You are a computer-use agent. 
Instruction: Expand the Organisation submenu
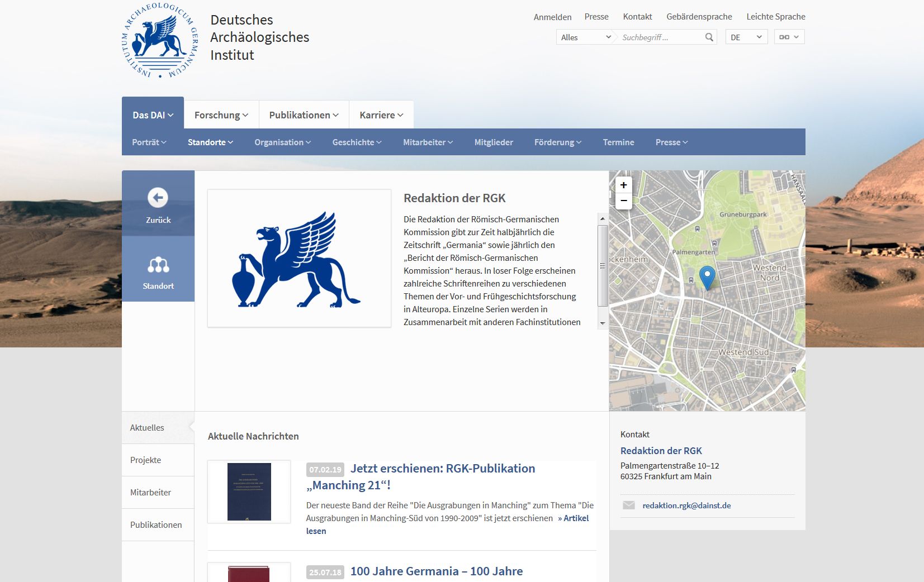(282, 142)
